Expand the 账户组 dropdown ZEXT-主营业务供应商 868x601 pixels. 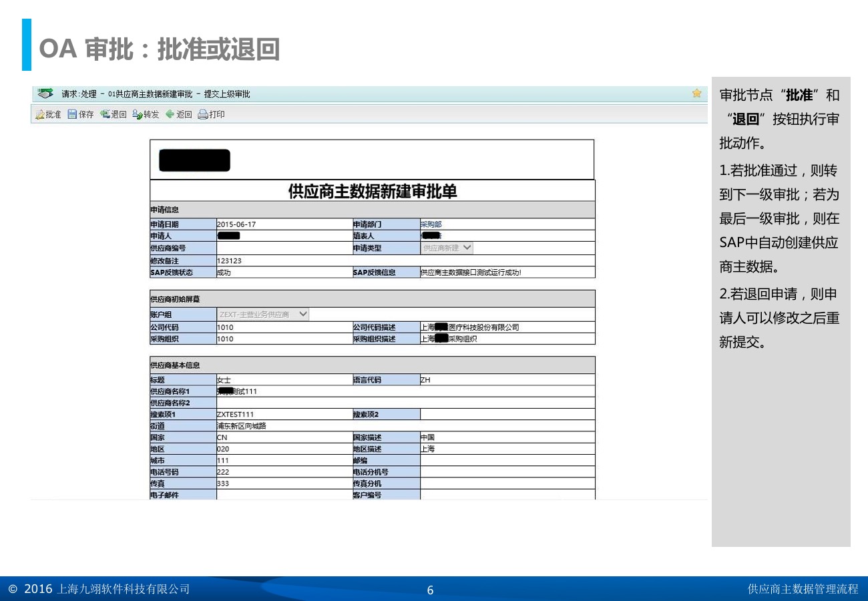[263, 314]
